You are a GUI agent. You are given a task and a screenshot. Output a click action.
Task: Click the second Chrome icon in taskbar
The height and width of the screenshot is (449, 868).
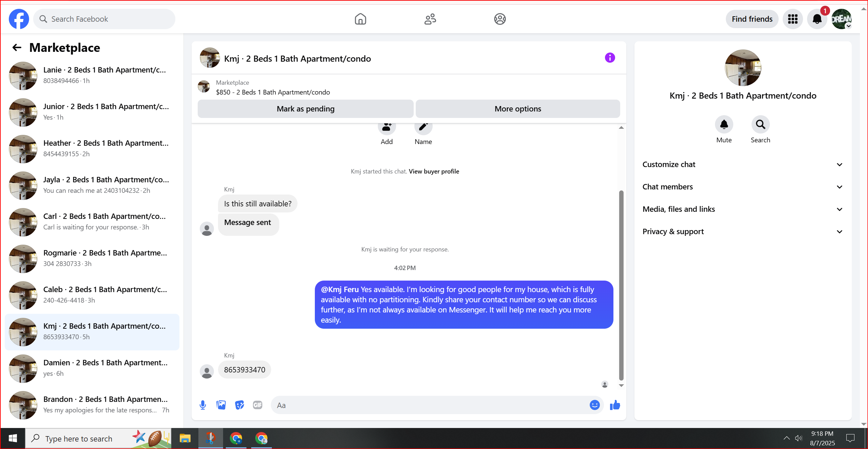click(x=261, y=438)
